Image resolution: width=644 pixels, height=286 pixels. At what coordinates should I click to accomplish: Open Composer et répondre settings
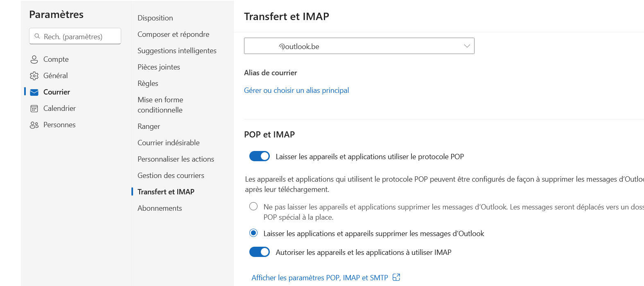pyautogui.click(x=173, y=34)
